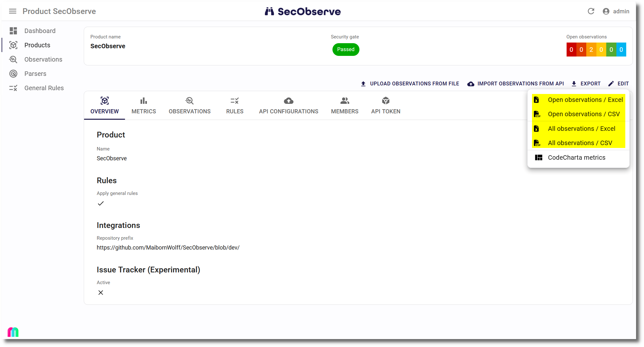644x347 pixels.
Task: Export CodeCharta metrics
Action: point(576,157)
